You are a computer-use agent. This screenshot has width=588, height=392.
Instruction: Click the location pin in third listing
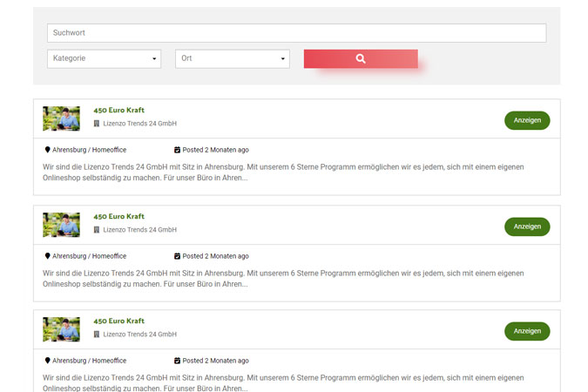coord(47,361)
